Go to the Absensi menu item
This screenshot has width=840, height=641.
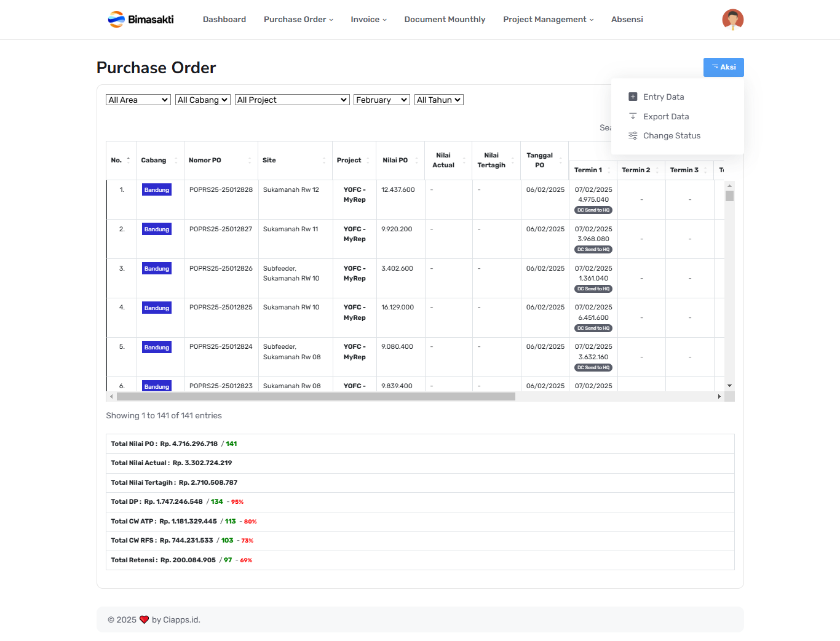click(627, 20)
